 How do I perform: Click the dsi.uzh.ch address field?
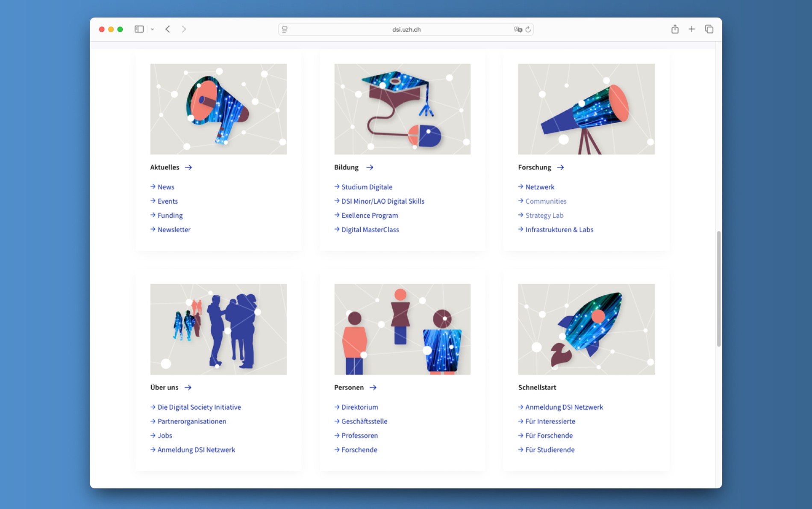point(406,30)
